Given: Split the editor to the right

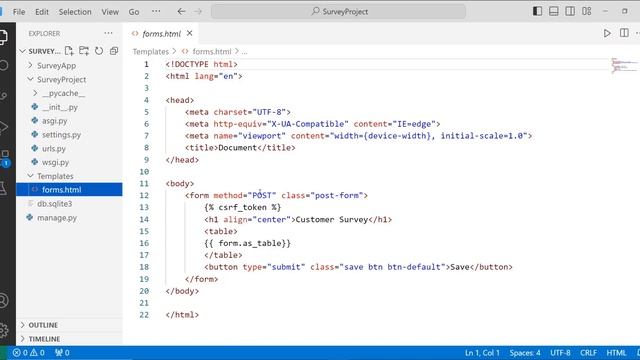Looking at the screenshot, I should coord(624,33).
